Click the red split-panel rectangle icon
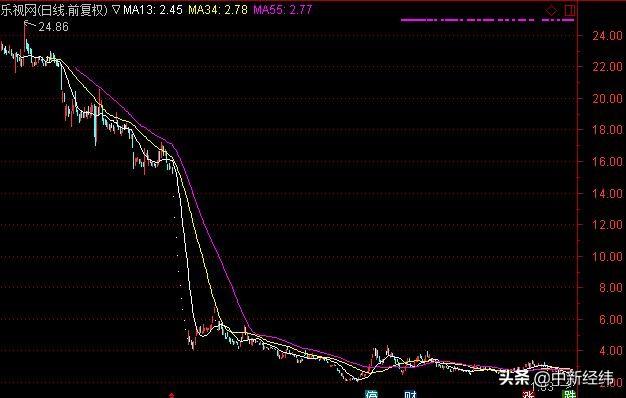The image size is (626, 398). [570, 10]
